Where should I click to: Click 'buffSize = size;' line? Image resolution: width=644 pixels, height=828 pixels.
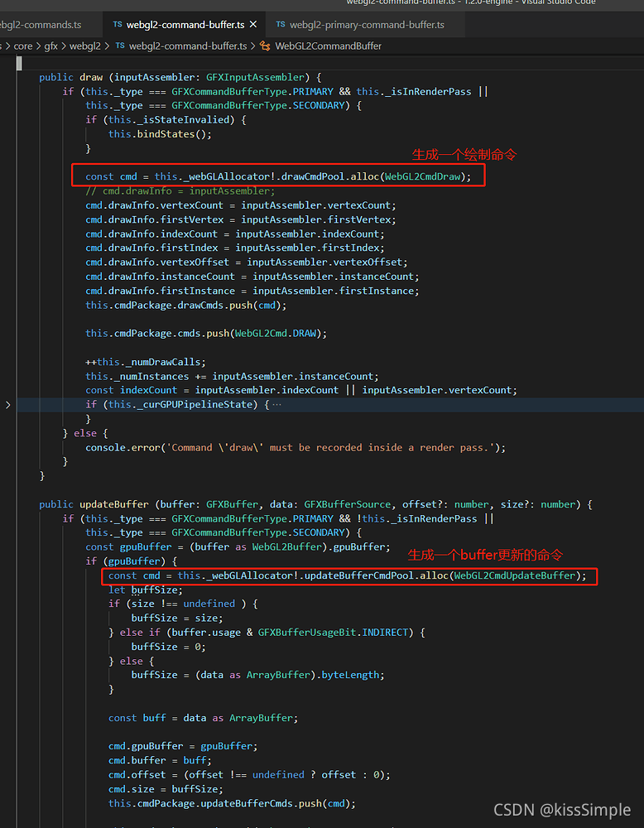(x=177, y=619)
